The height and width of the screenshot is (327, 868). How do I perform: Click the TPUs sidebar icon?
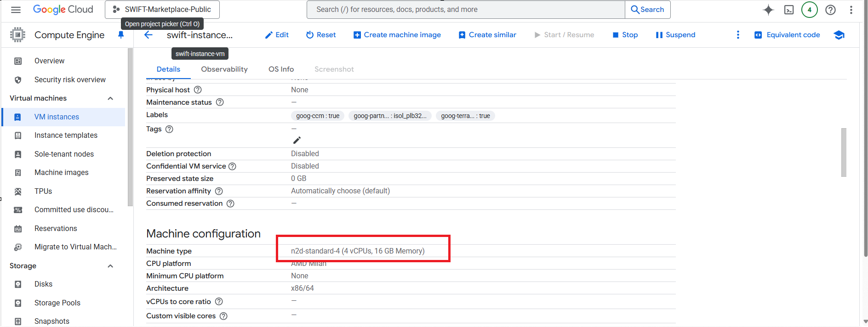pos(18,192)
